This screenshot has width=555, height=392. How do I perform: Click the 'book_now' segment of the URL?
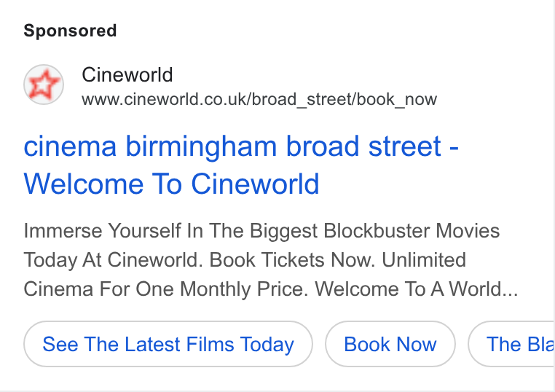point(397,100)
